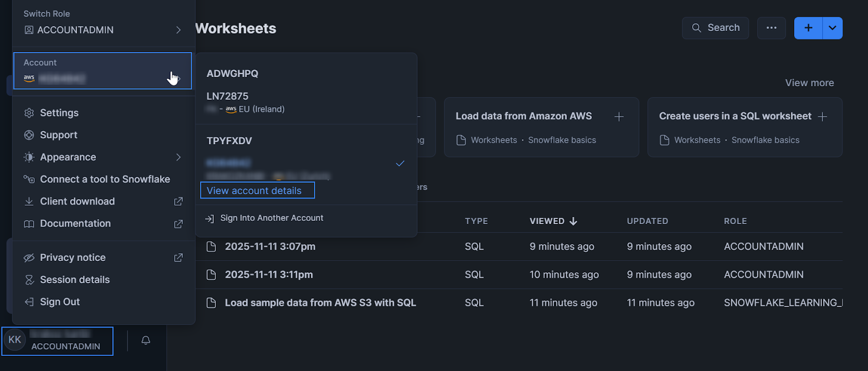Viewport: 868px width, 371px height.
Task: Click View account details link
Action: tap(254, 191)
